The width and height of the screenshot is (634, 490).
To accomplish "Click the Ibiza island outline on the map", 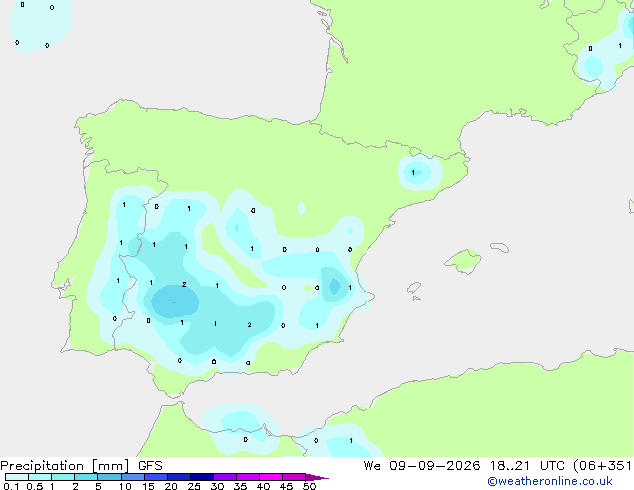I will [x=414, y=288].
